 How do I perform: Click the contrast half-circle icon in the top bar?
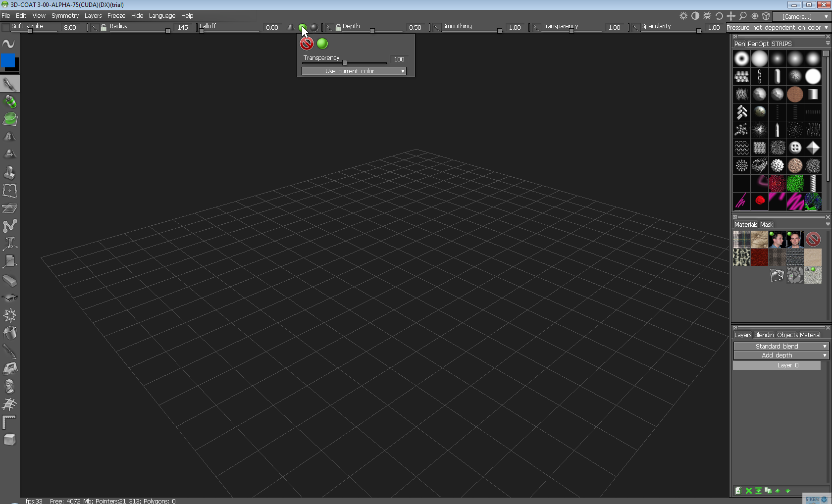[695, 16]
